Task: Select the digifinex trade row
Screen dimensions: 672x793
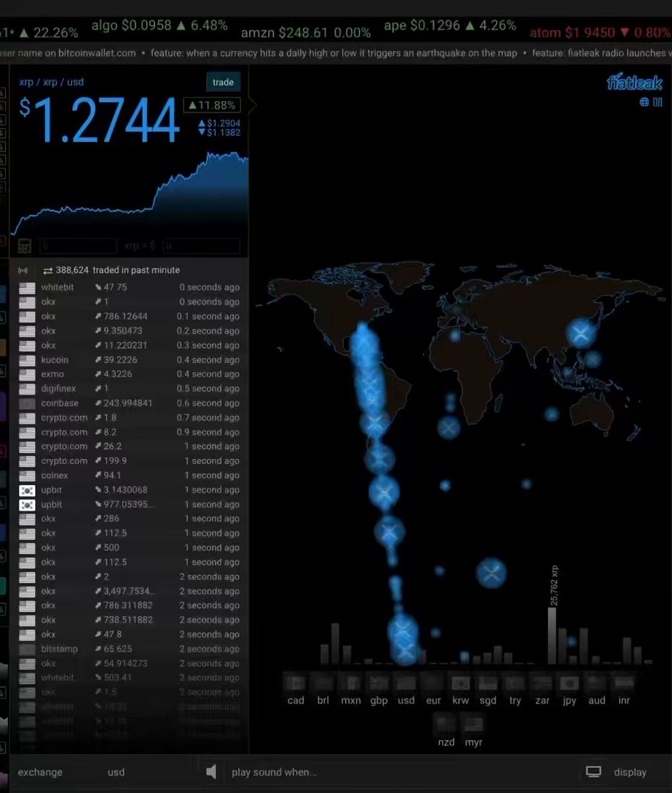Action: [x=130, y=389]
